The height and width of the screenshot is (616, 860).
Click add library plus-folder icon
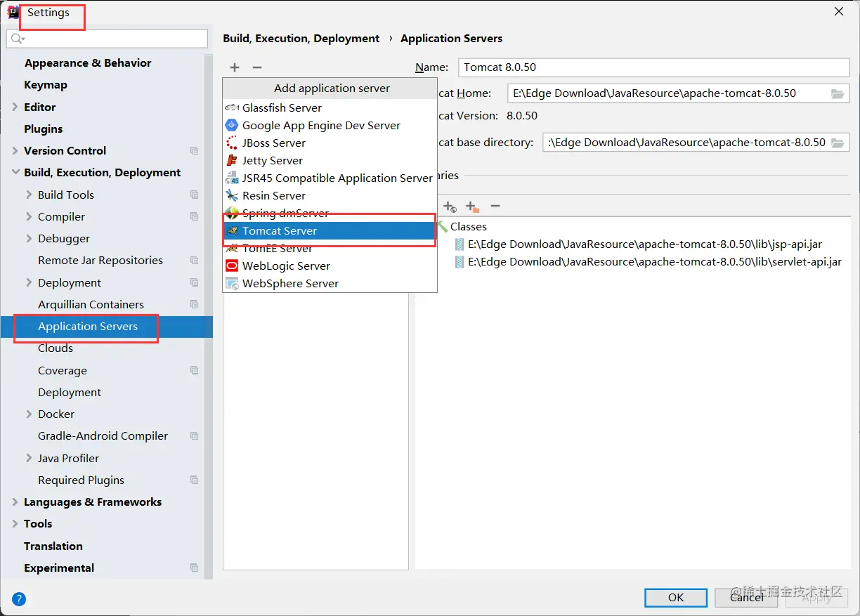[472, 206]
